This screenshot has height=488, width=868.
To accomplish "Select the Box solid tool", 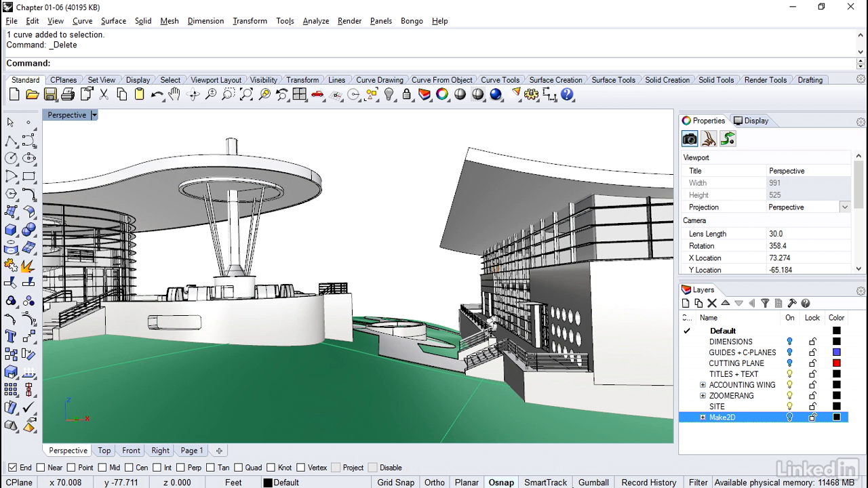I will point(11,230).
